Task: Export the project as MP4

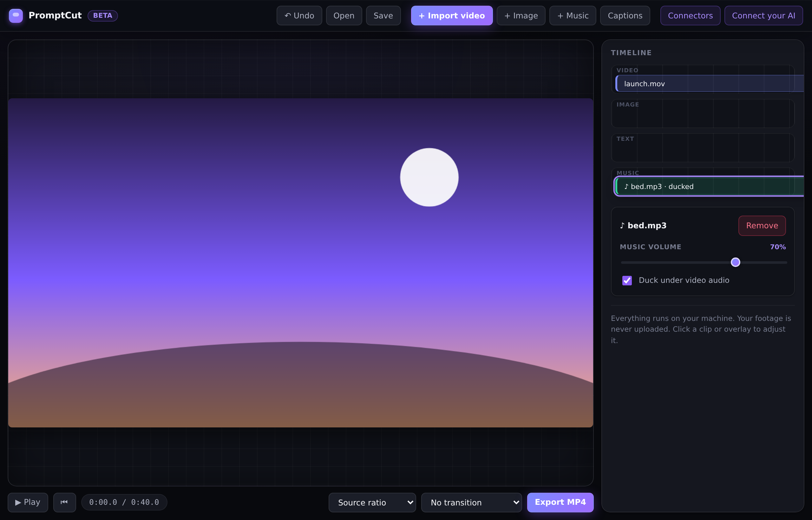Action: [560, 503]
